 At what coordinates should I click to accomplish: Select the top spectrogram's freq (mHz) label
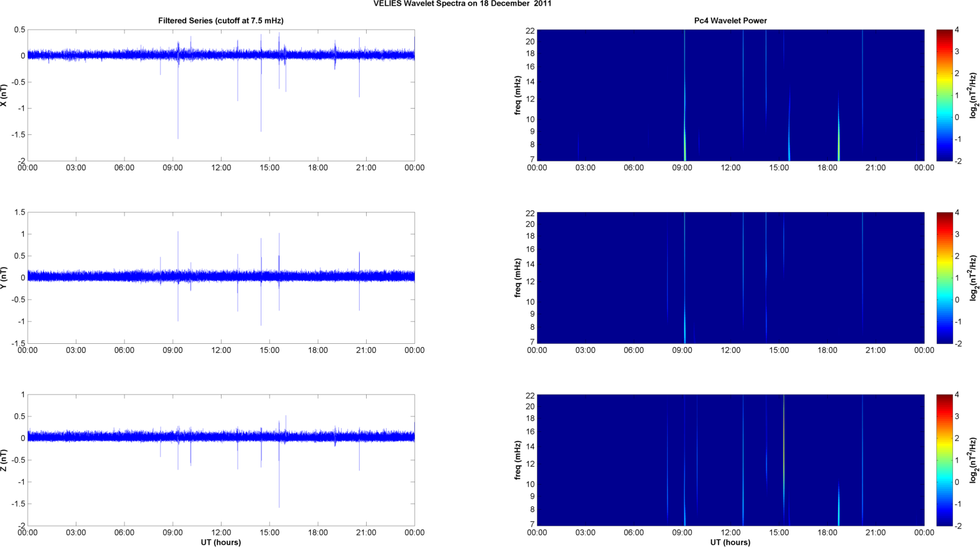(x=518, y=95)
